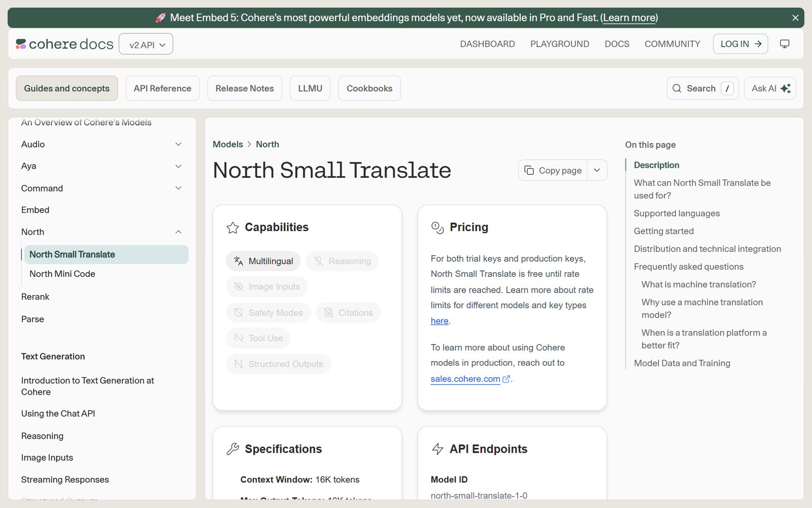Viewport: 812px width, 508px height.
Task: Open Introduction to Text Generation at Cohere
Action: tap(88, 386)
